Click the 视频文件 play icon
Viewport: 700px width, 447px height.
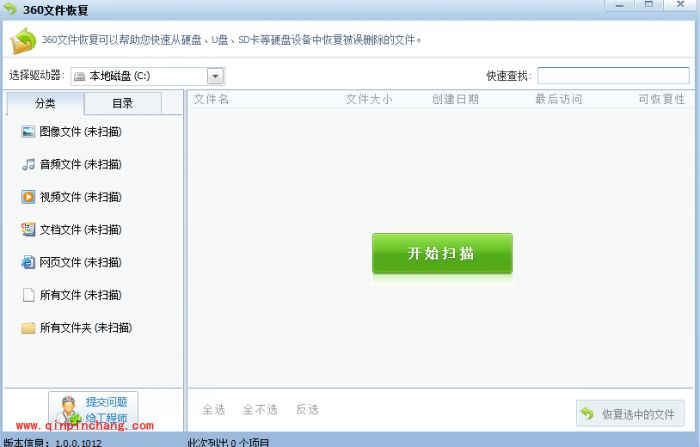click(28, 197)
